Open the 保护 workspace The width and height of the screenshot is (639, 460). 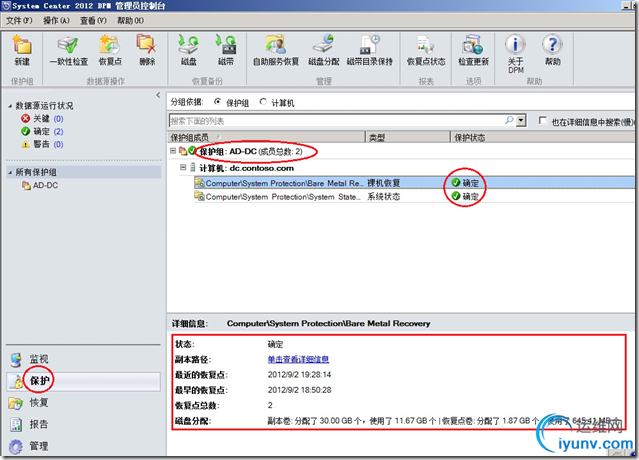(x=84, y=381)
